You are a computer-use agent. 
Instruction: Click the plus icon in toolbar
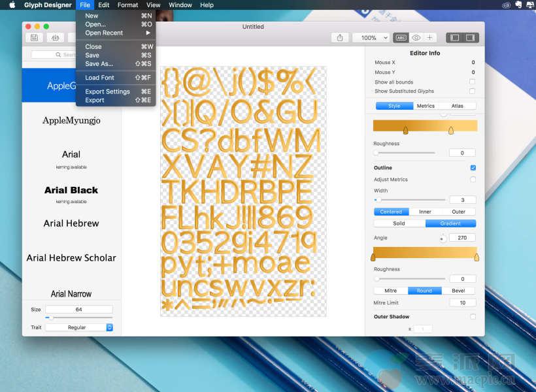430,38
